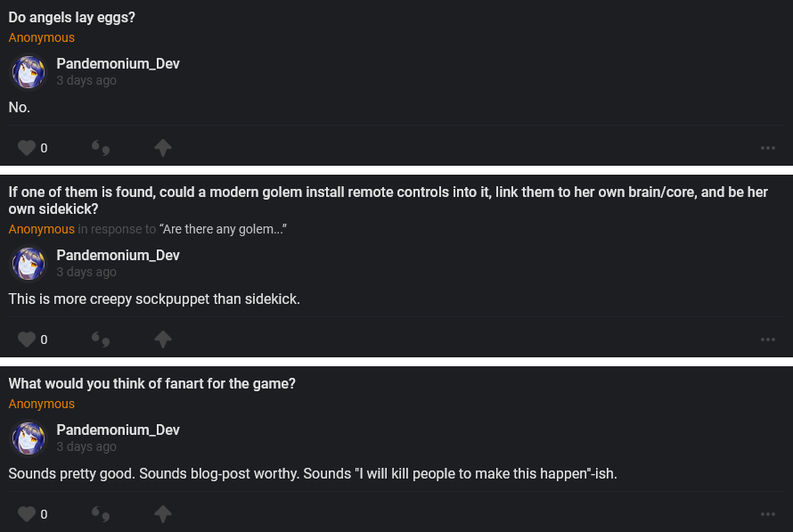Click the "3 days ago" timestamp on fanart answer

point(86,446)
